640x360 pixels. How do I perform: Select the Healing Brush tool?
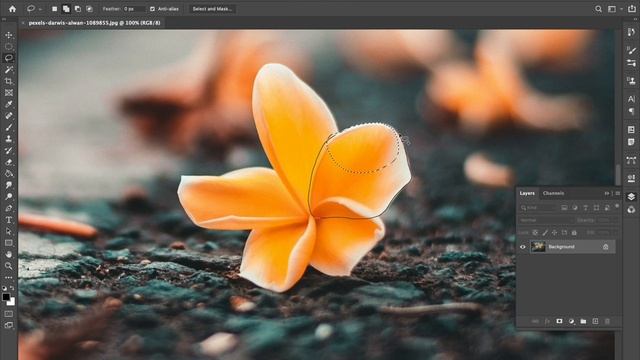[9, 116]
